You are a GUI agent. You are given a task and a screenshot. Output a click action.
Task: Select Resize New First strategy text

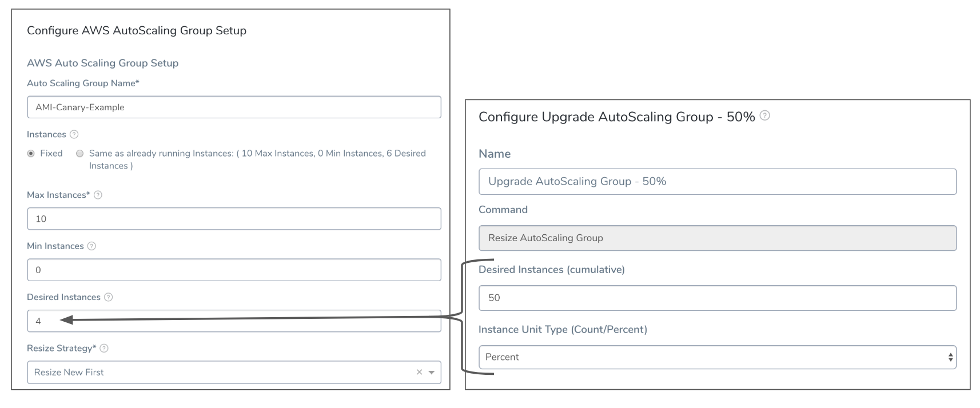pos(69,372)
